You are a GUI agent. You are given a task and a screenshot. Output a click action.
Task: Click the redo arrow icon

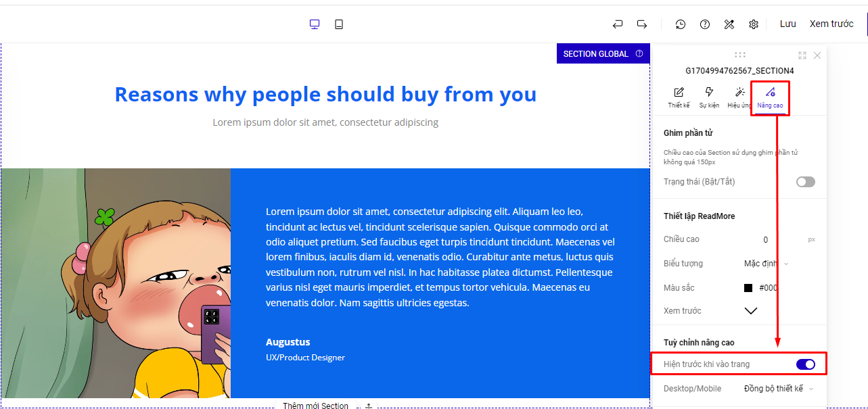pos(641,24)
